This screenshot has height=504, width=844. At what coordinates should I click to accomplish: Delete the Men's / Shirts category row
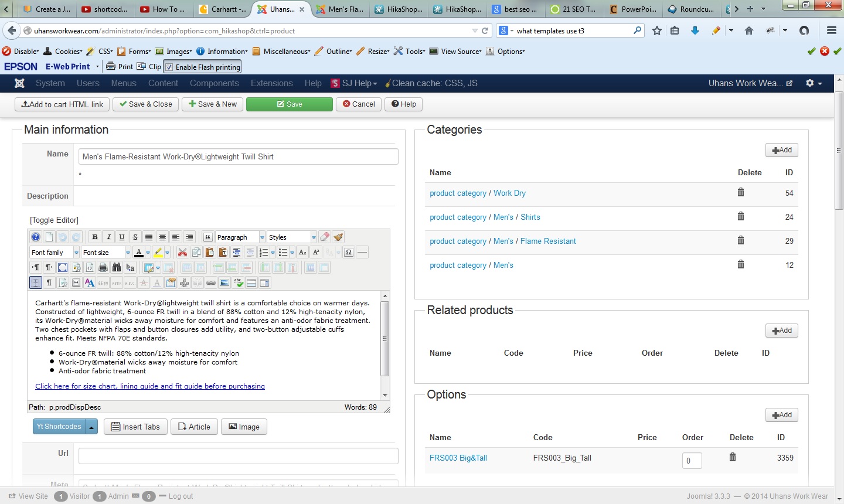tap(741, 216)
